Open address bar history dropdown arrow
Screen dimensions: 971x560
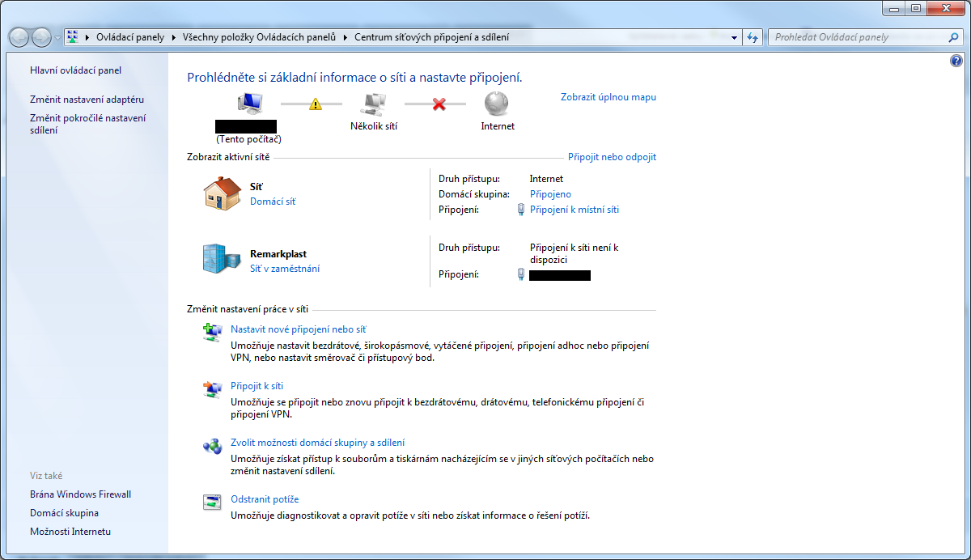tap(734, 37)
